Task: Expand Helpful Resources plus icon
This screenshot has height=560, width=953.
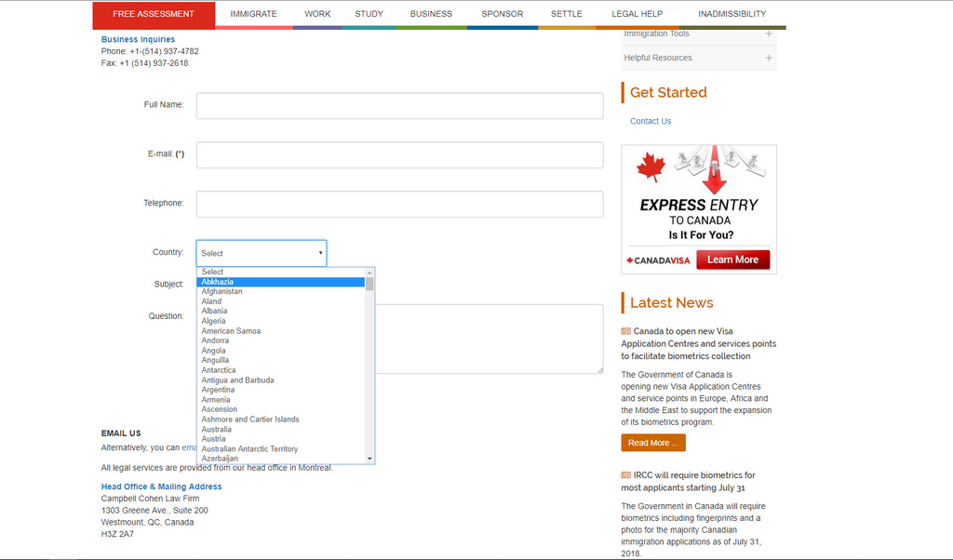Action: tap(769, 58)
